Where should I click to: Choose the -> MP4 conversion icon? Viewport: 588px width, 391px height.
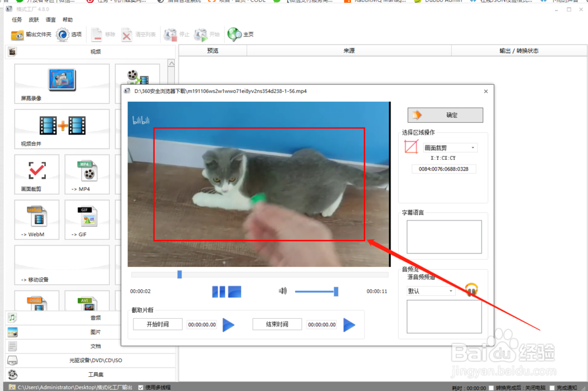87,174
